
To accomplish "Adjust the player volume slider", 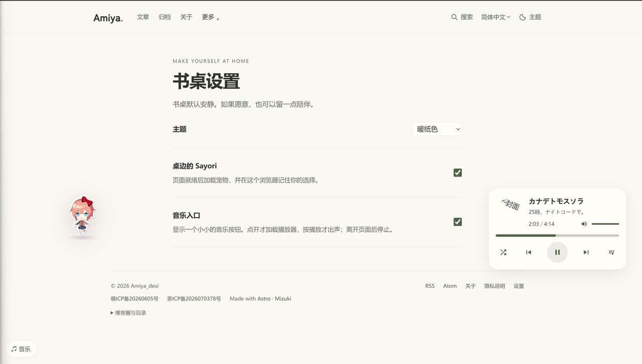I will click(x=605, y=224).
